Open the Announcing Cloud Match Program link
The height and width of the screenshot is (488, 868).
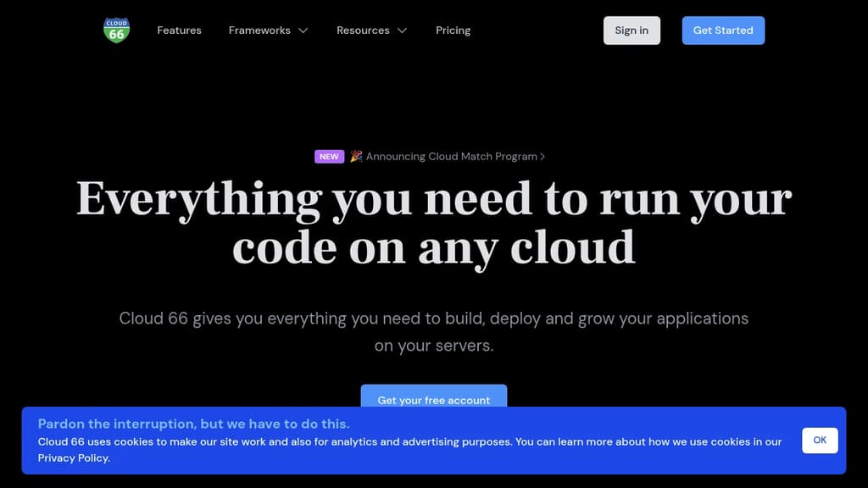click(451, 157)
